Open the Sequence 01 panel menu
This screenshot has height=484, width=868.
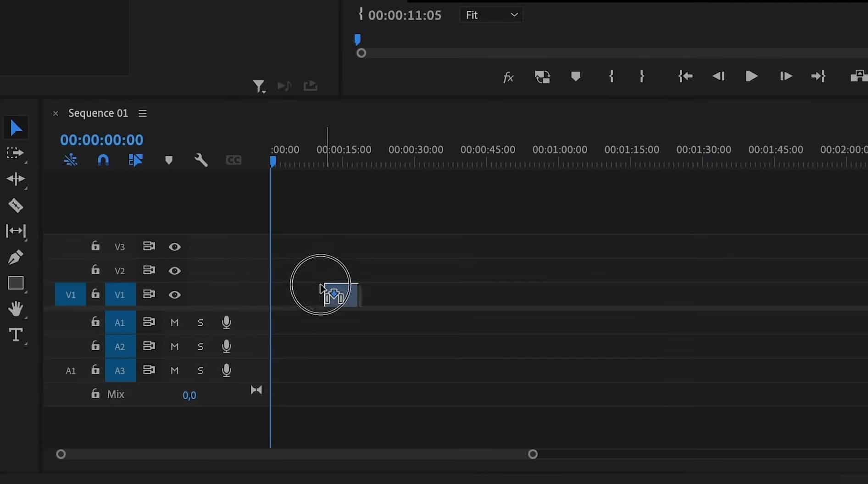[143, 113]
